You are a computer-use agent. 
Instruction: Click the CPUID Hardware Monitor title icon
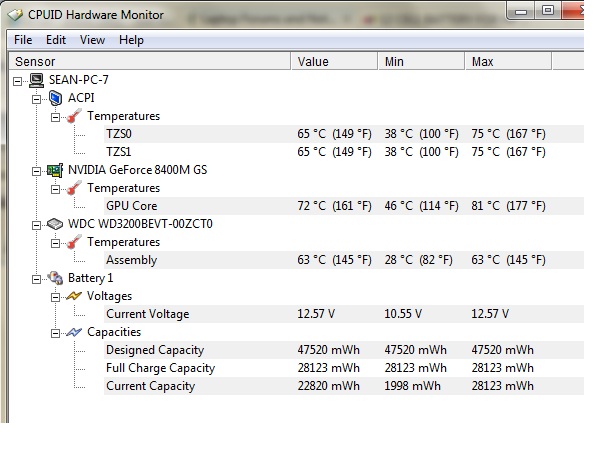pos(15,15)
